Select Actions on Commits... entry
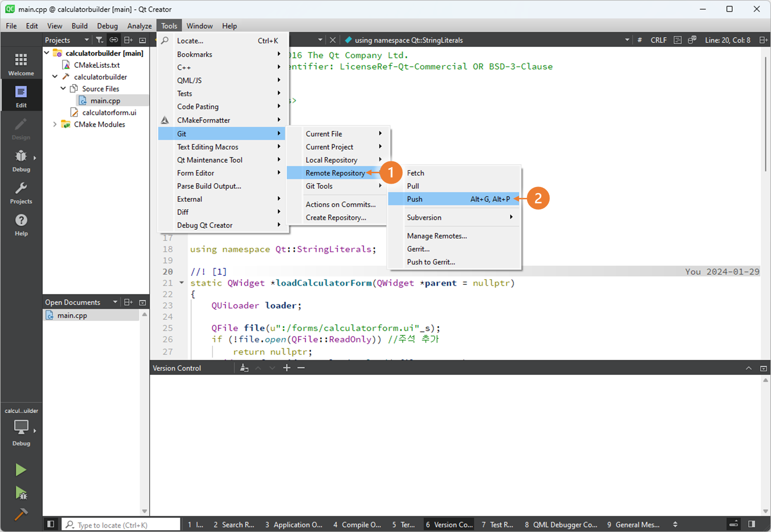771x532 pixels. [x=337, y=205]
